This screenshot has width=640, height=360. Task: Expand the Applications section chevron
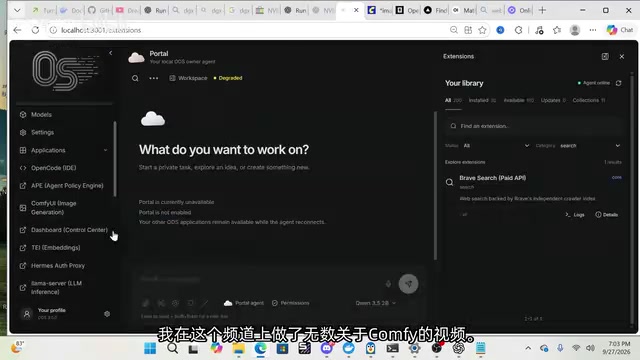click(x=105, y=150)
